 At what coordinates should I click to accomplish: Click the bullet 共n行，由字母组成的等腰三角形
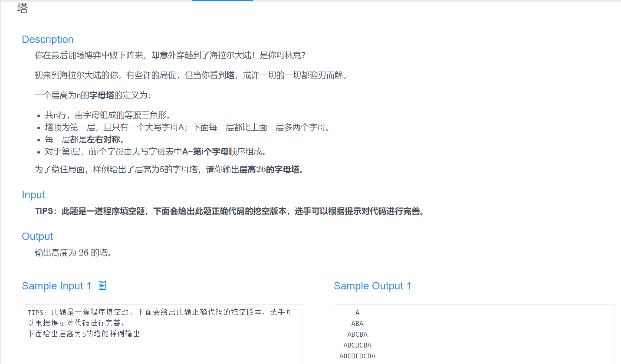point(108,115)
